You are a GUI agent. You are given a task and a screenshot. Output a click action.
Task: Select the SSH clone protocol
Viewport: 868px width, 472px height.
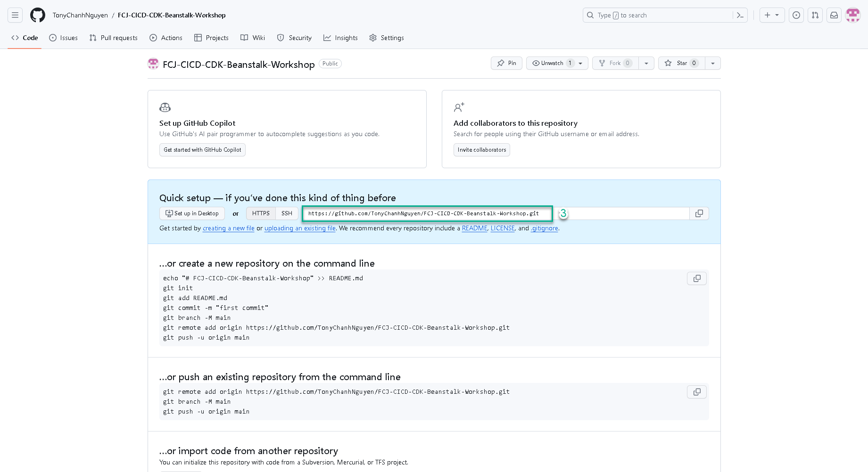[287, 213]
